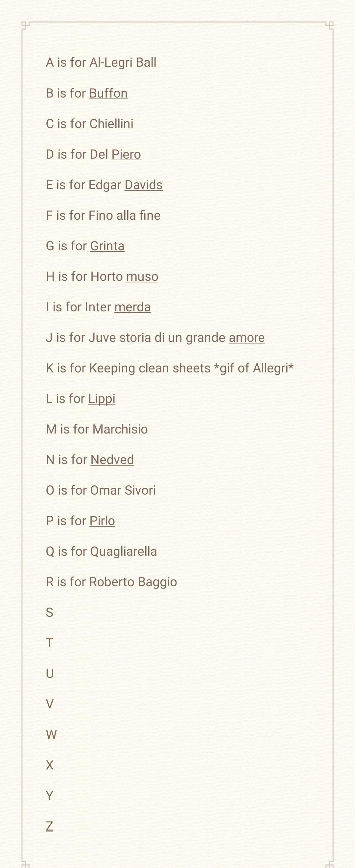
Task: Select the underlined word Davids
Action: coord(144,185)
